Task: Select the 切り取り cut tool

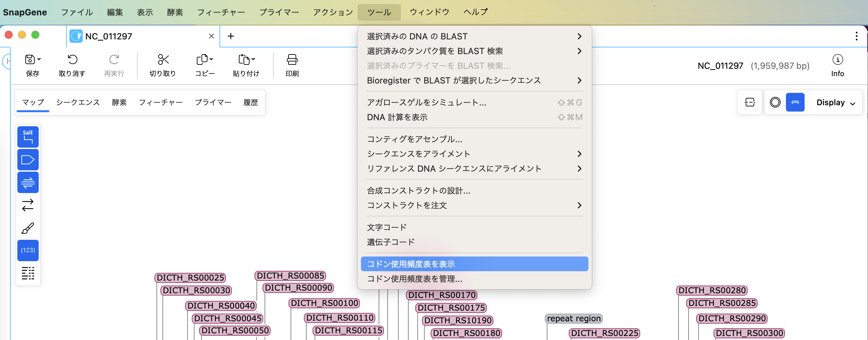Action: [163, 65]
